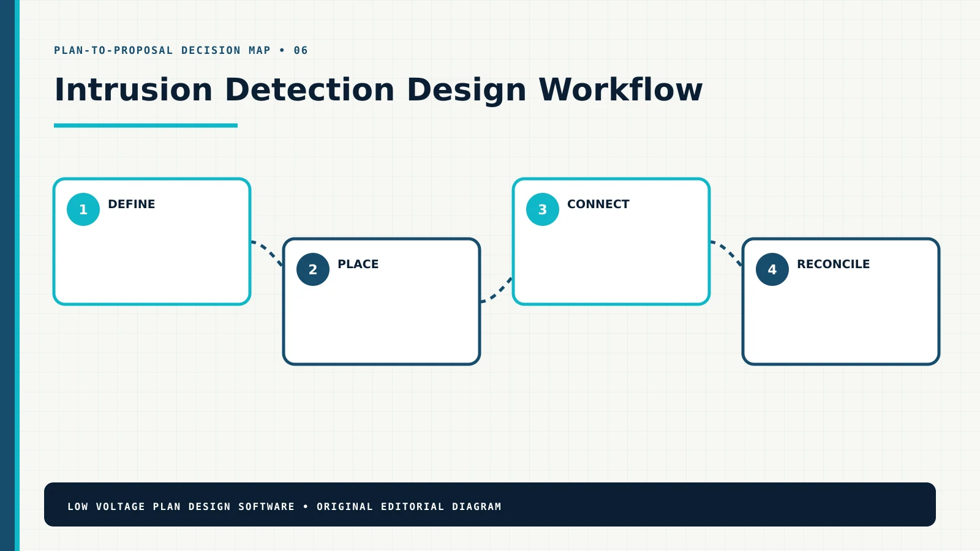Click the footer caption about low voltage software
The height and width of the screenshot is (551, 980).
(284, 506)
